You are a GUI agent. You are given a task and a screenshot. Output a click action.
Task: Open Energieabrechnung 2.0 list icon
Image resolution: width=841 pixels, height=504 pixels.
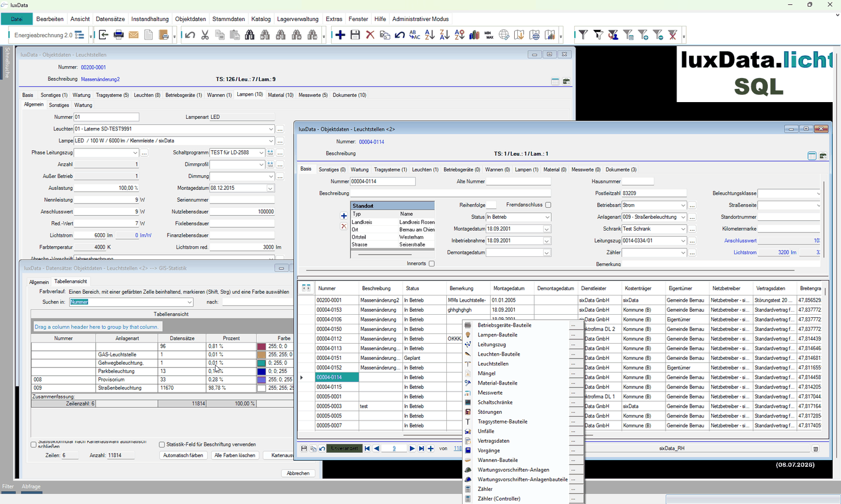click(79, 35)
